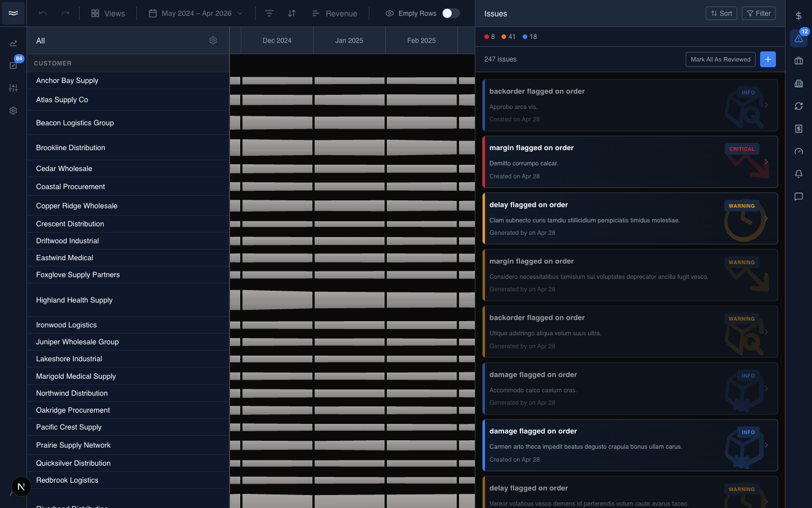Image resolution: width=812 pixels, height=508 pixels.
Task: Click the undo arrow icon
Action: point(43,14)
